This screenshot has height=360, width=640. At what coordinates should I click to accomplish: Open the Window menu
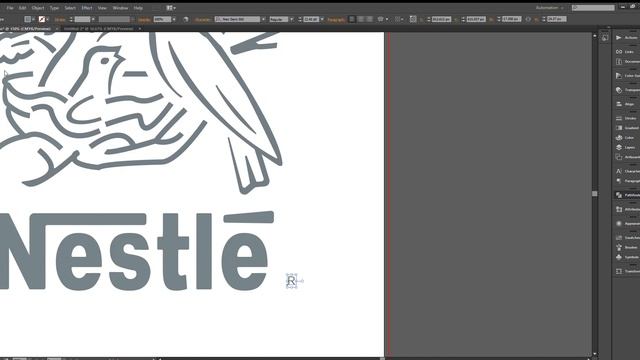(120, 8)
